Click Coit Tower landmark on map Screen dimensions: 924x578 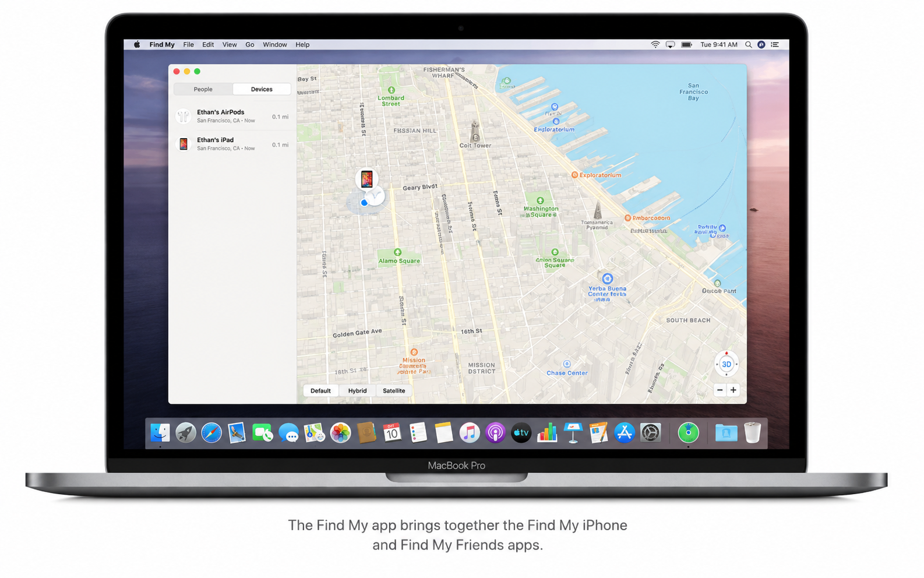475,135
